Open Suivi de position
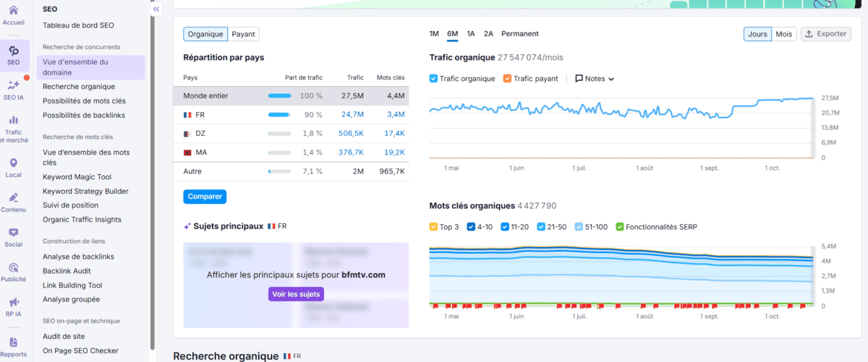This screenshot has width=868, height=362. (70, 205)
